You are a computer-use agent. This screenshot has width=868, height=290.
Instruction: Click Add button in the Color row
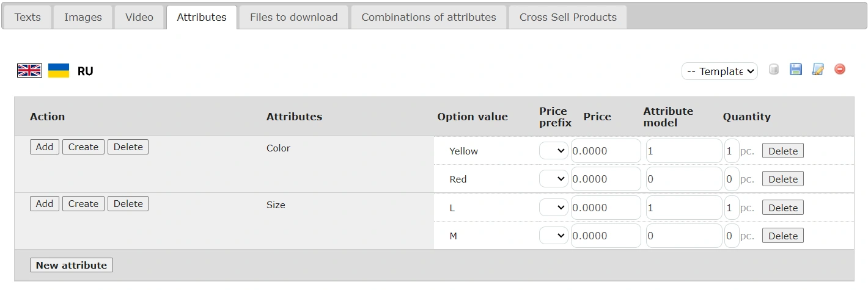click(45, 147)
